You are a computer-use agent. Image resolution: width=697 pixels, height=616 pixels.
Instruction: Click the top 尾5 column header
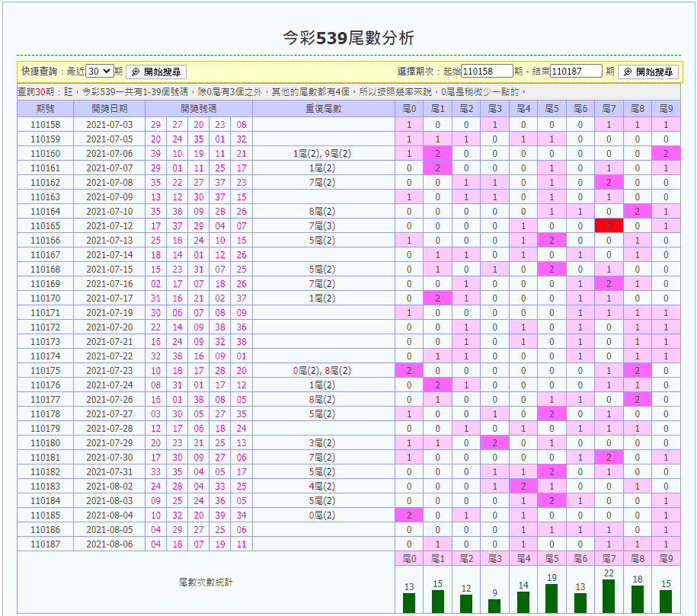(x=552, y=109)
